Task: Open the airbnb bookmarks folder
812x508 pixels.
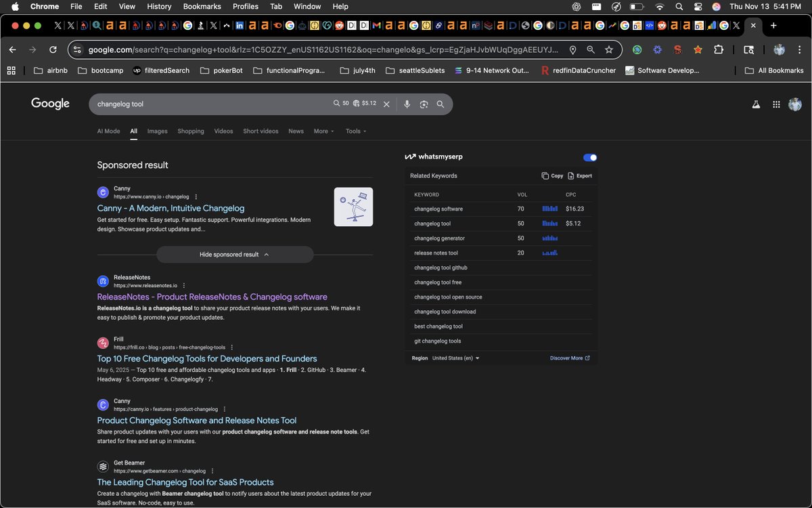Action: point(49,70)
